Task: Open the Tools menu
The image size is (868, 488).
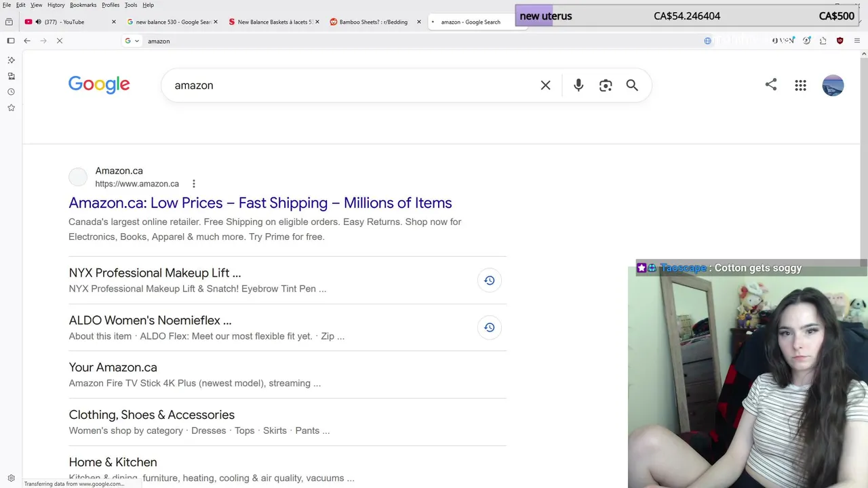Action: (131, 5)
